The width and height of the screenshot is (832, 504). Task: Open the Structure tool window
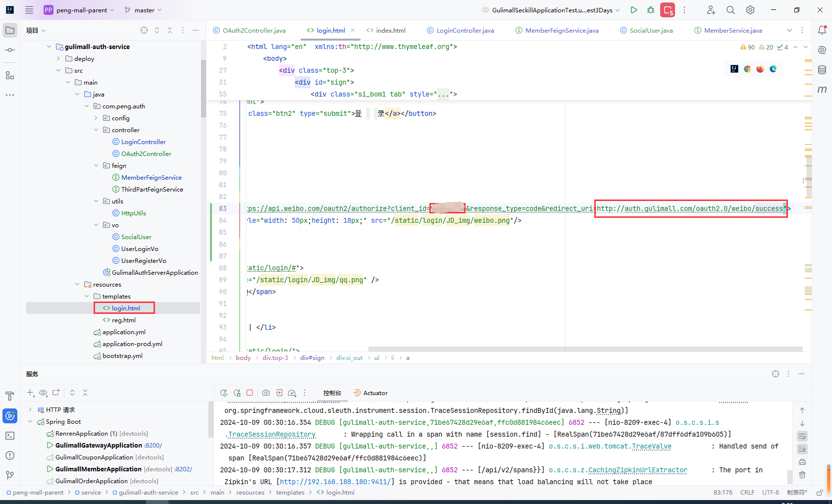tap(10, 75)
